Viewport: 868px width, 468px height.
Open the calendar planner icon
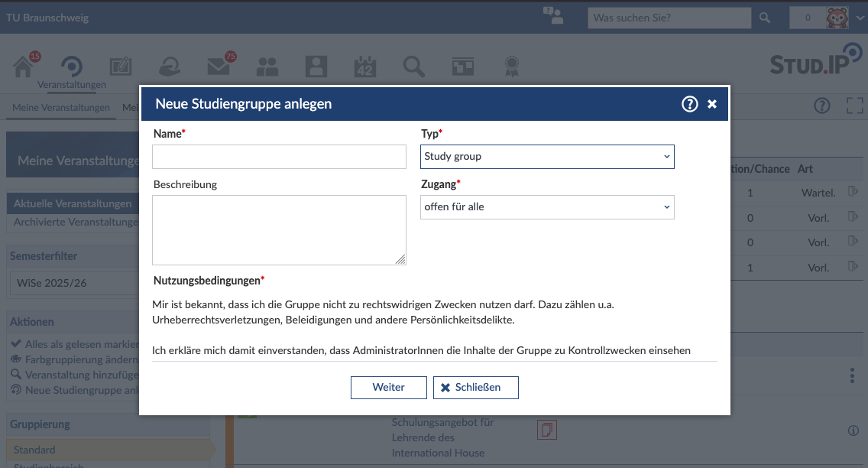(x=364, y=67)
